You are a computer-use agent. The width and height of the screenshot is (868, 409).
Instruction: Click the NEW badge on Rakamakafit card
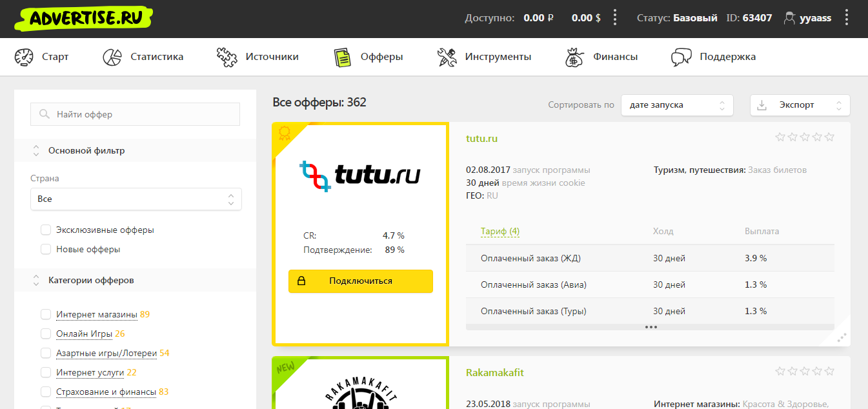[x=285, y=368]
